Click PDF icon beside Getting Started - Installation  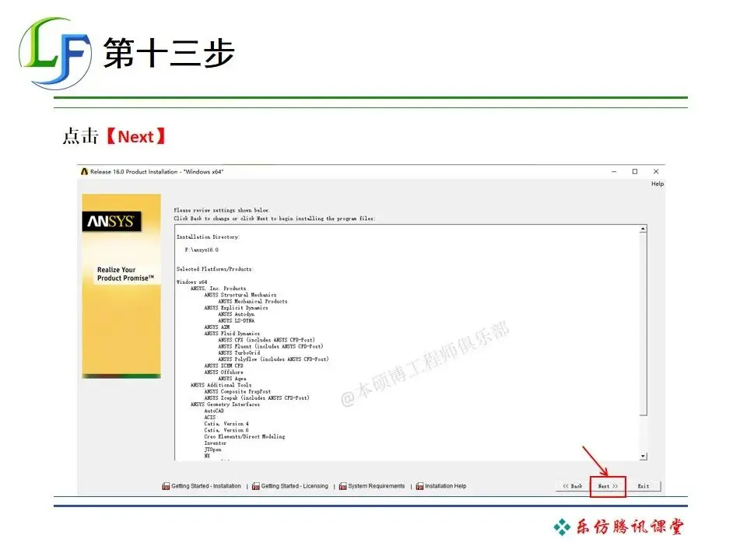pyautogui.click(x=166, y=486)
